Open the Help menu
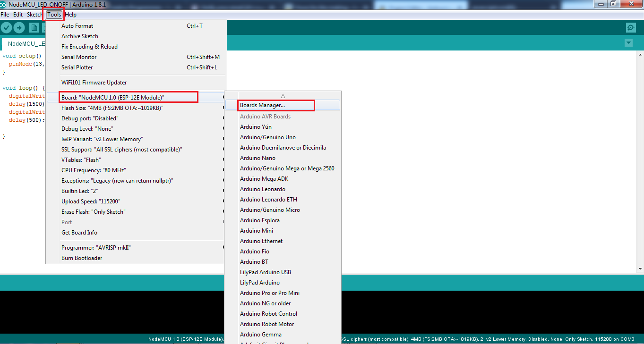 point(70,14)
